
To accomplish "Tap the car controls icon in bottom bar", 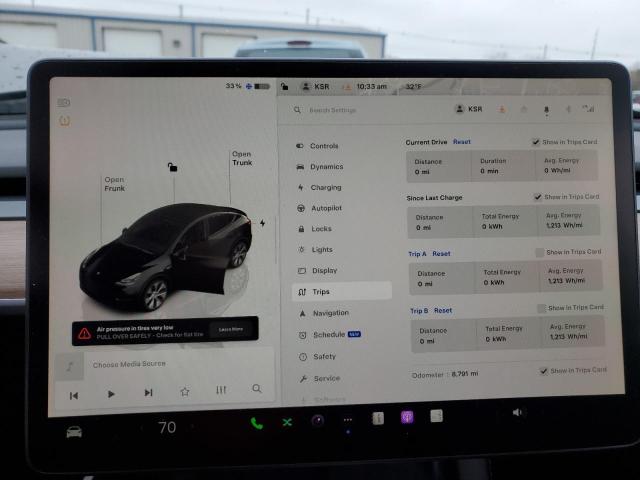I will point(74,432).
